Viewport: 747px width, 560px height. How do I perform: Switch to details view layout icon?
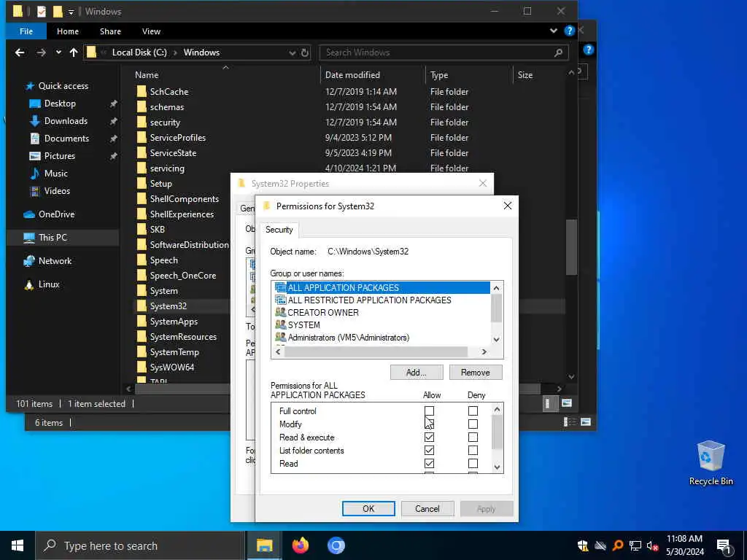click(x=547, y=403)
